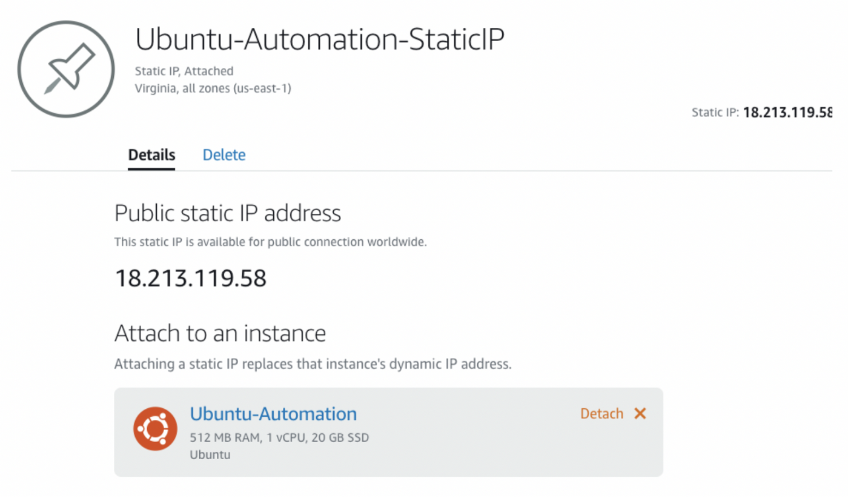Click the gray 'Ubuntu' OS label under specs
The image size is (848, 504).
tap(210, 454)
